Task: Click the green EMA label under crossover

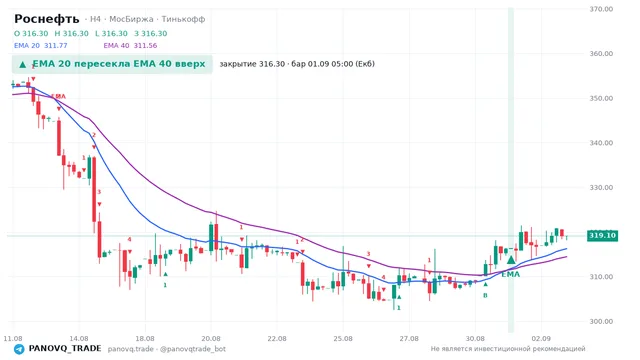Action: coord(511,274)
